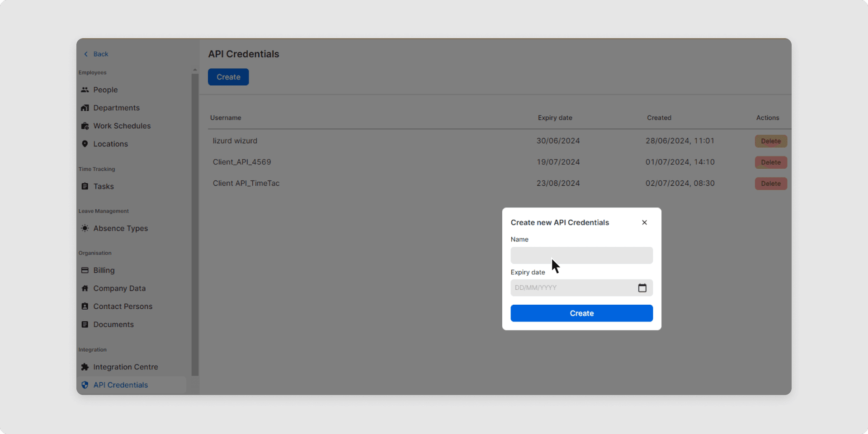Select the API Credentials sidebar entry
This screenshot has height=434, width=868.
[x=120, y=385]
